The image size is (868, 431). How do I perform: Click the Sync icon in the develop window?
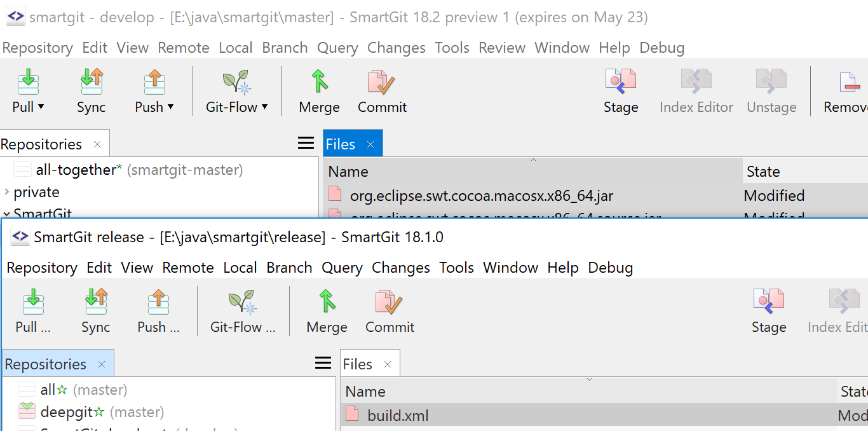[92, 81]
